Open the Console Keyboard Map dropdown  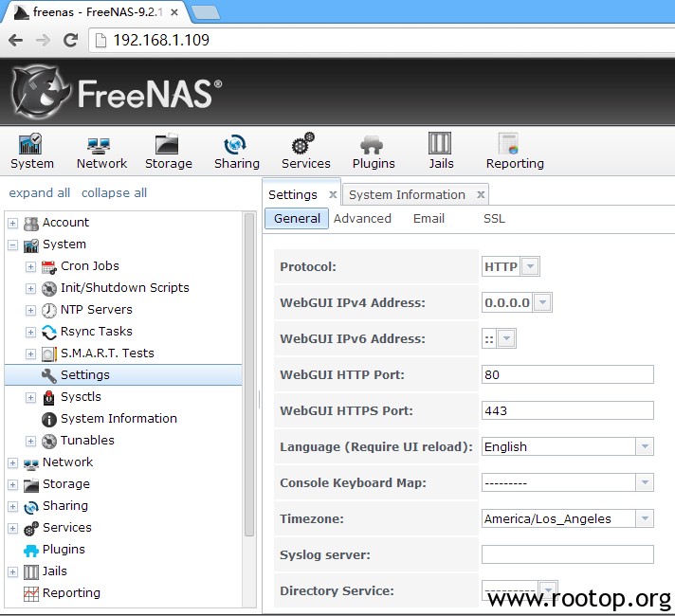coord(645,482)
